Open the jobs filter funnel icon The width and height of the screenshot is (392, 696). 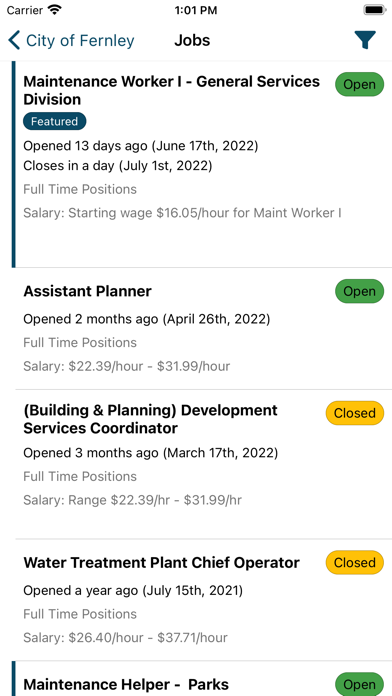(365, 40)
